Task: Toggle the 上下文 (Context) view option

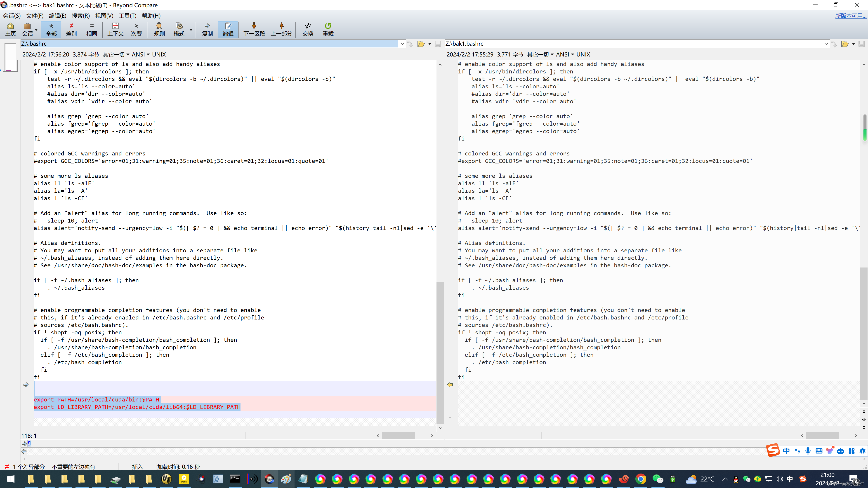Action: (x=115, y=29)
